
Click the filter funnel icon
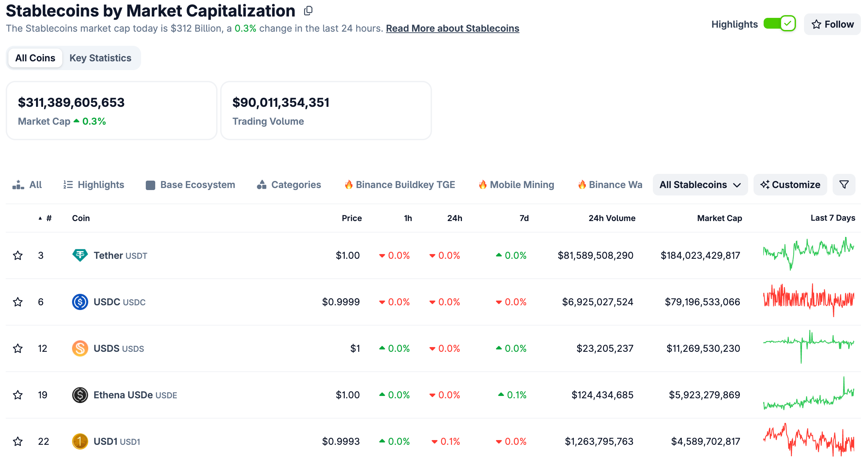pyautogui.click(x=843, y=184)
